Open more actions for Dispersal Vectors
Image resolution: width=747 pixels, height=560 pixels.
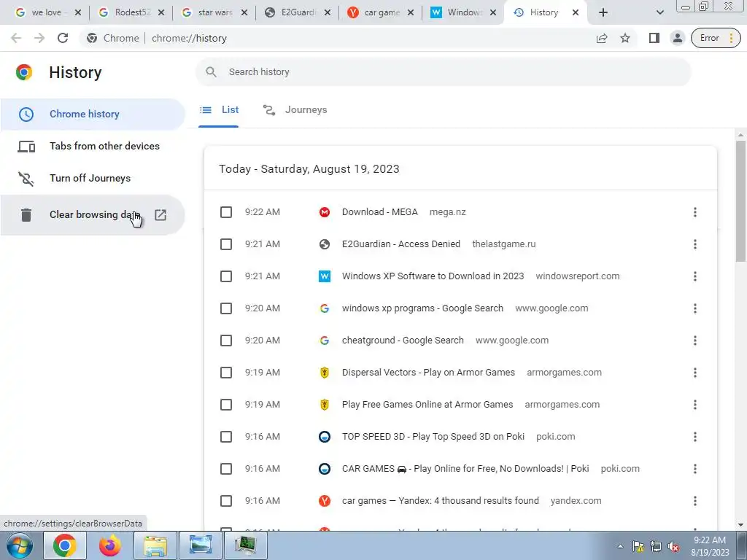tap(695, 373)
